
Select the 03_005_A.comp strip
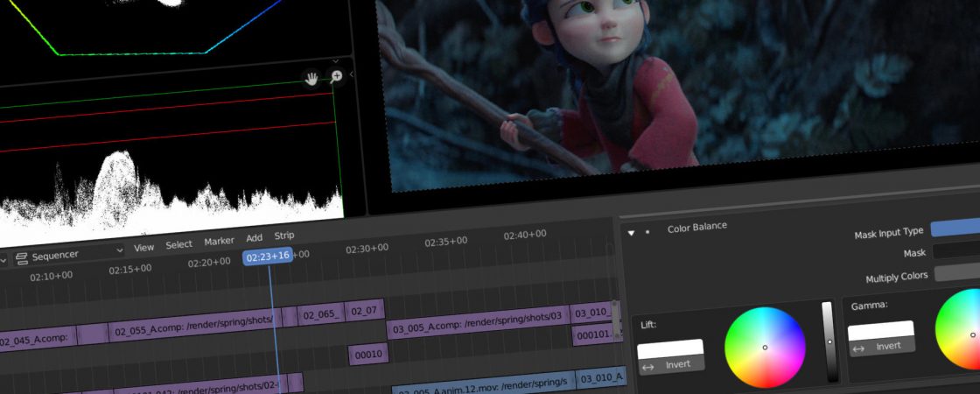tap(478, 320)
